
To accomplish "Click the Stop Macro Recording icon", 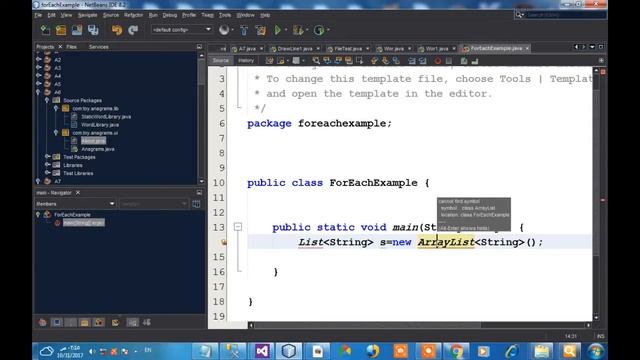I will coord(449,61).
